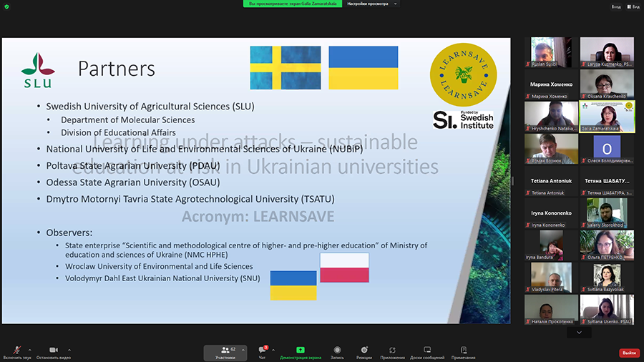644x362 pixels.
Task: Select Valeriy Skorokhod video thumbnail
Action: coord(607,213)
